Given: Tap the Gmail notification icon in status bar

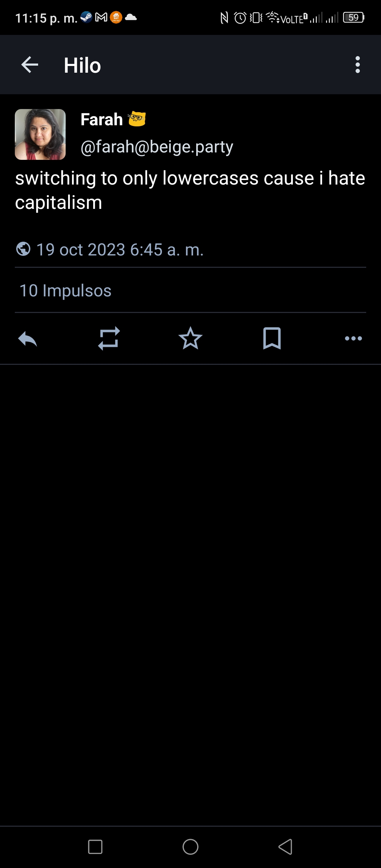Looking at the screenshot, I should click(102, 17).
